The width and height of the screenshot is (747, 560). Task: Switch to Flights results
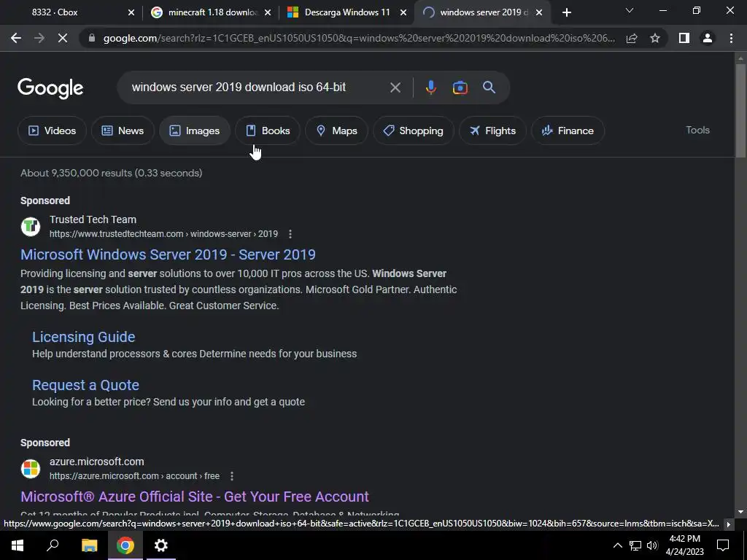tap(492, 131)
